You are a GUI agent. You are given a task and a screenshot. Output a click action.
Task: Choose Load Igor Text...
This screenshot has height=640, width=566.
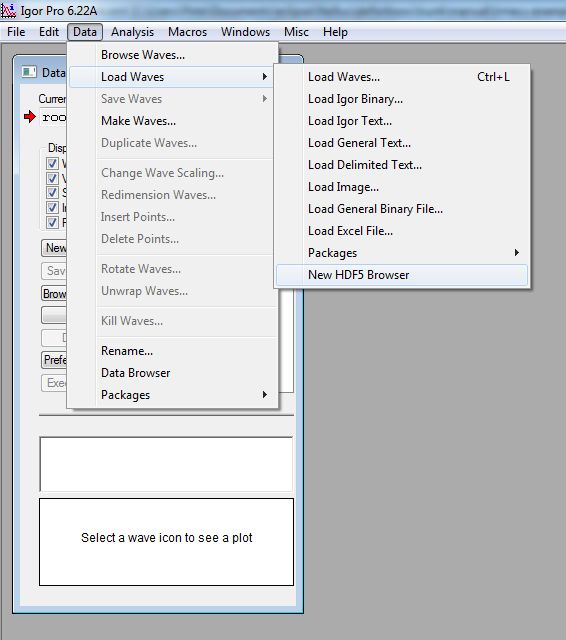point(402,121)
